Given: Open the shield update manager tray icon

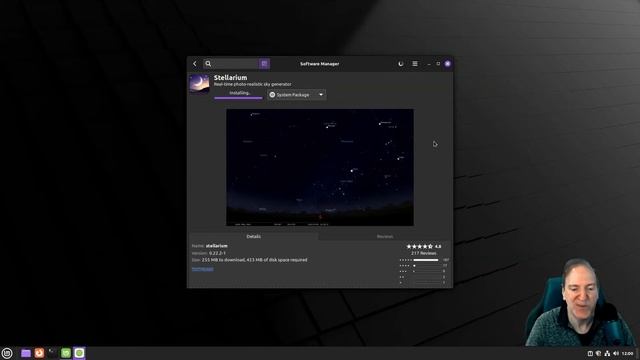Looking at the screenshot, I should point(598,353).
